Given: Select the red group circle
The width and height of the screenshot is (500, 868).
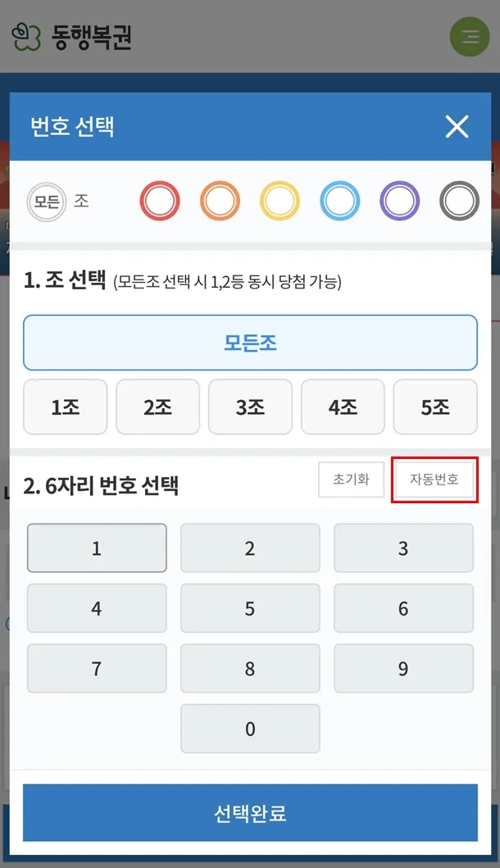Looking at the screenshot, I should 160,200.
